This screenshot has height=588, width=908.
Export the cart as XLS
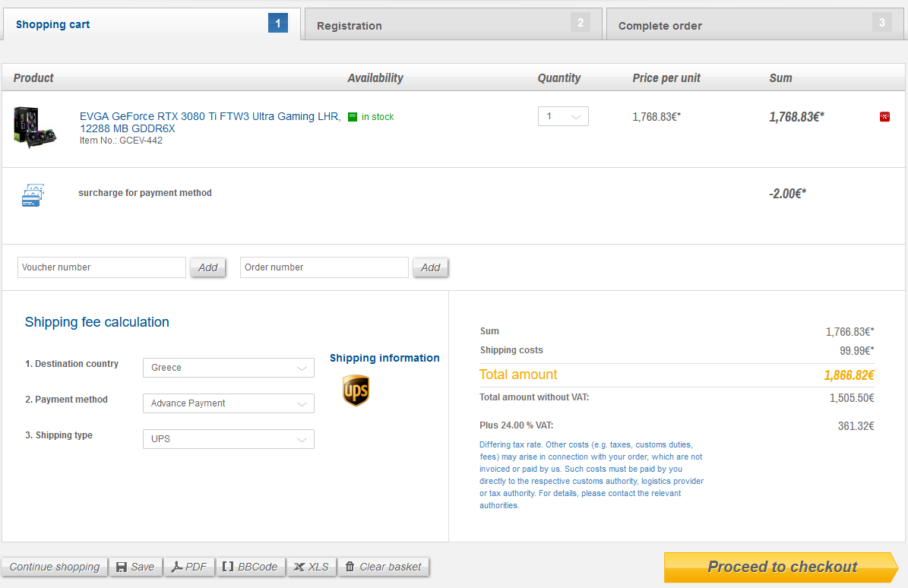311,567
